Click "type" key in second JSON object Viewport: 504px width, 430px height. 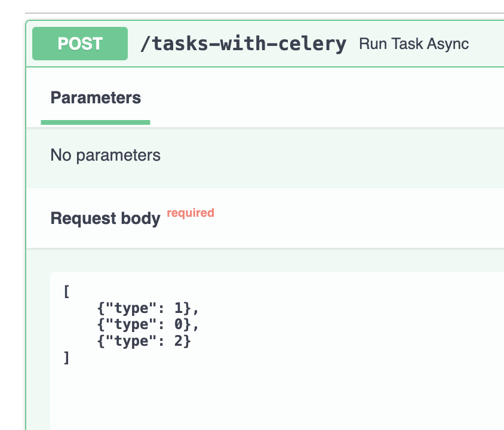pyautogui.click(x=131, y=325)
